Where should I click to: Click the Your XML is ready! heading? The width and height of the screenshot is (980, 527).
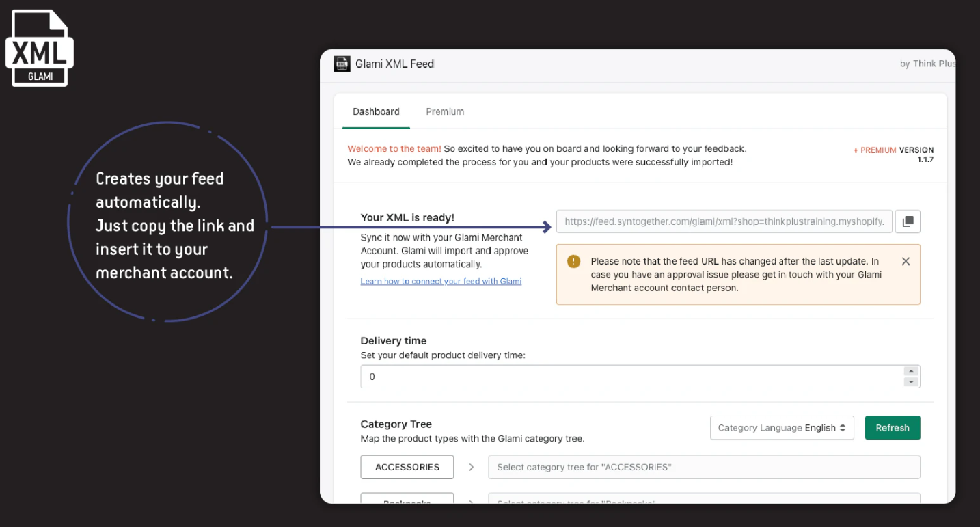(407, 217)
